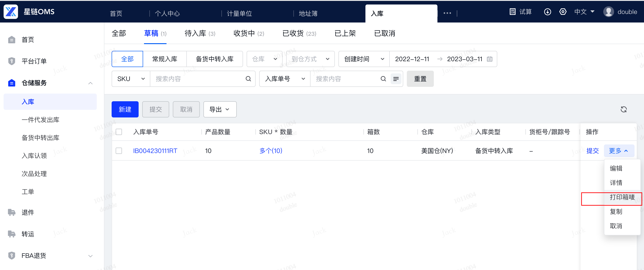Open the 仓库 dropdown
The image size is (644, 270).
pos(264,59)
